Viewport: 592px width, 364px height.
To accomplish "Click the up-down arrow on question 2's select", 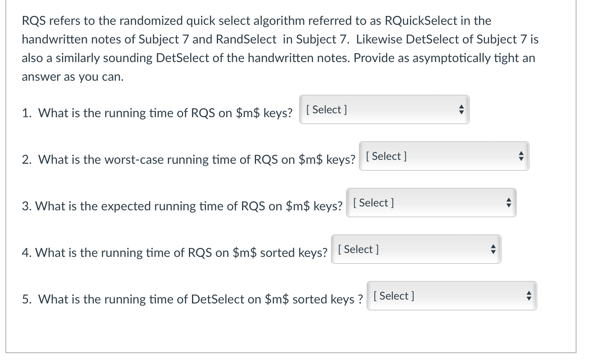I will click(x=521, y=156).
